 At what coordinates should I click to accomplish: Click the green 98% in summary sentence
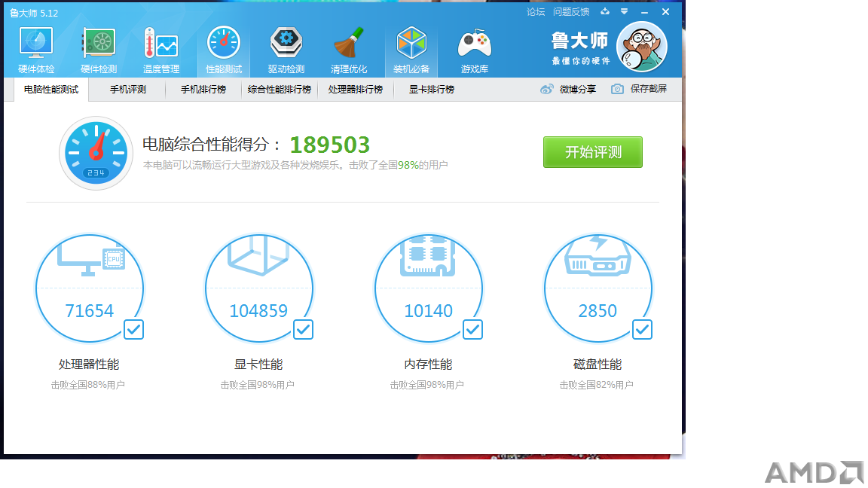pyautogui.click(x=408, y=165)
